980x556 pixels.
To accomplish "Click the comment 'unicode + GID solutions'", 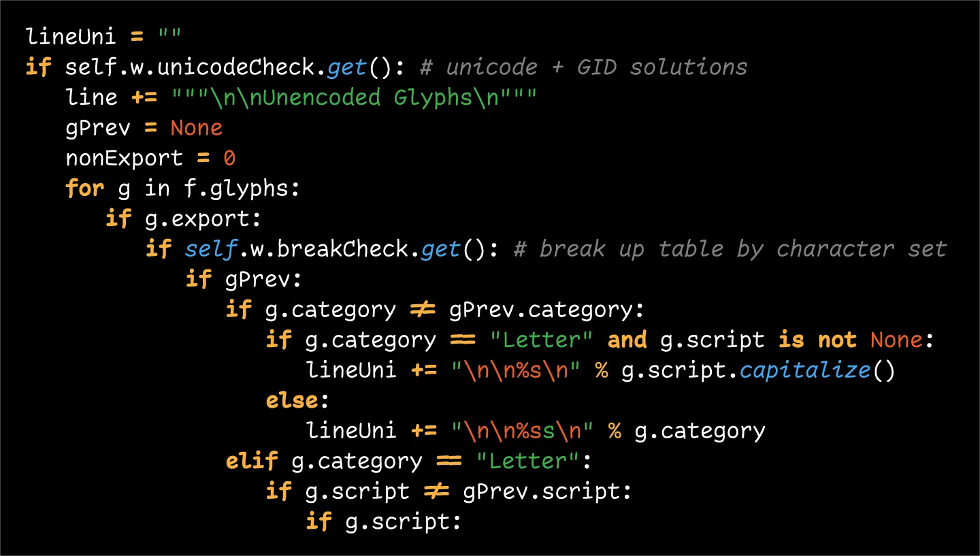I will [596, 67].
